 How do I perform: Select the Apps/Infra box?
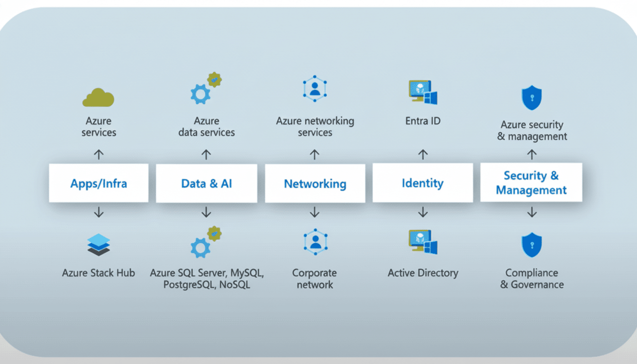[x=98, y=183]
